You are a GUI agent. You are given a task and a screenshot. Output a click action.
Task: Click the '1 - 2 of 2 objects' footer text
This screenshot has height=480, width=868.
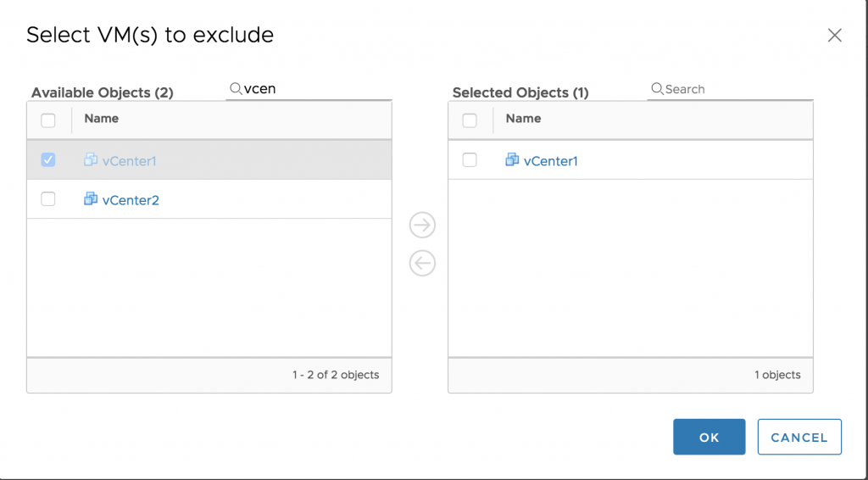pos(336,375)
